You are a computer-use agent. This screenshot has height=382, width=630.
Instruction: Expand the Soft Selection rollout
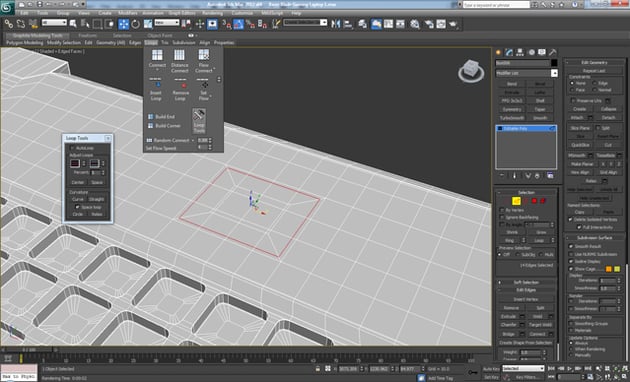[x=526, y=282]
